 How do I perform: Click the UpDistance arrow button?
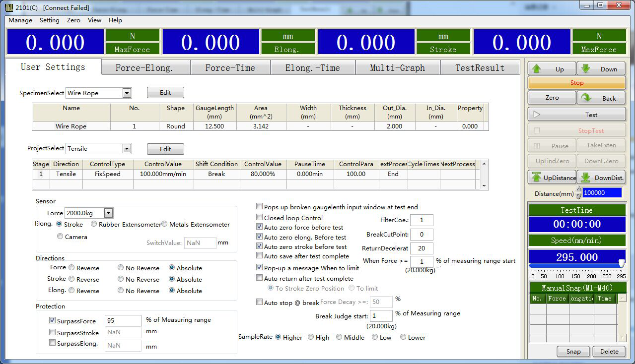(552, 178)
